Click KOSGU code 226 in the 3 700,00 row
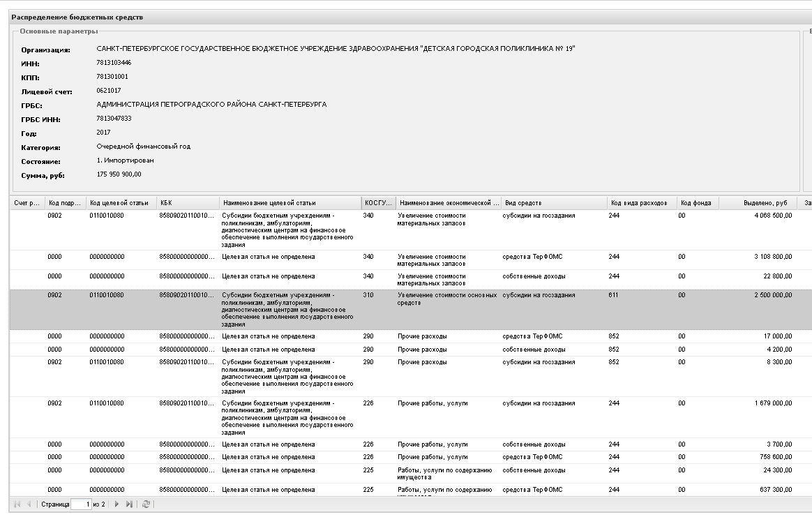The height and width of the screenshot is (517, 812). coord(368,444)
